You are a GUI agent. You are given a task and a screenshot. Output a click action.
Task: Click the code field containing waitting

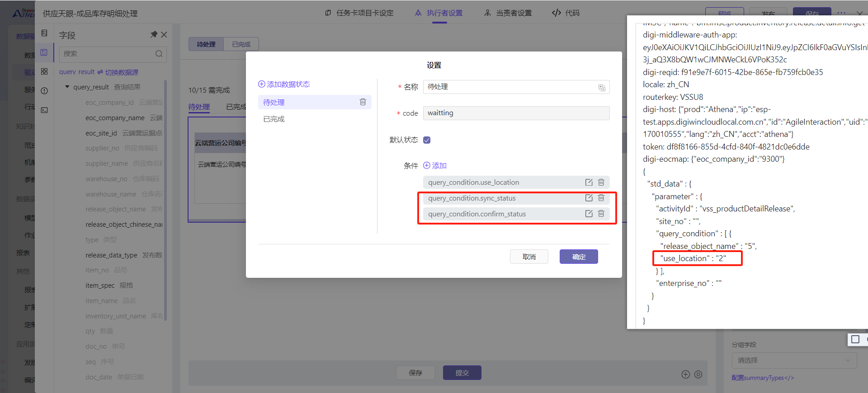click(x=516, y=113)
